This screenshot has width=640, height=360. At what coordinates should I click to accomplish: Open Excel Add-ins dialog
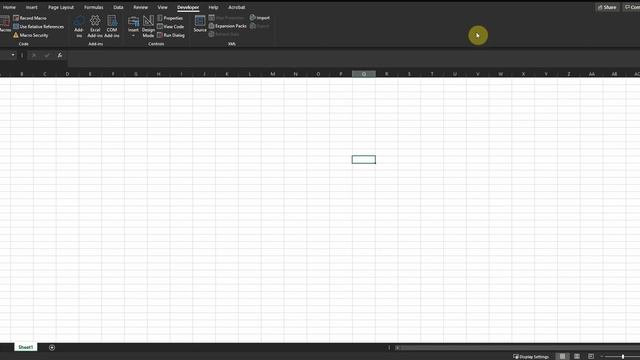click(x=95, y=27)
